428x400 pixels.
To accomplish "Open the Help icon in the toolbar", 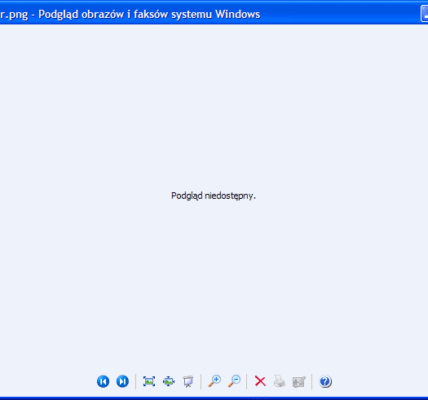I will [325, 381].
